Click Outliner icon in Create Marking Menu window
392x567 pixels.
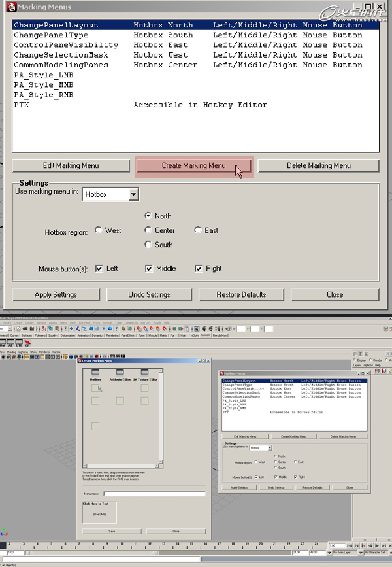coord(95,372)
